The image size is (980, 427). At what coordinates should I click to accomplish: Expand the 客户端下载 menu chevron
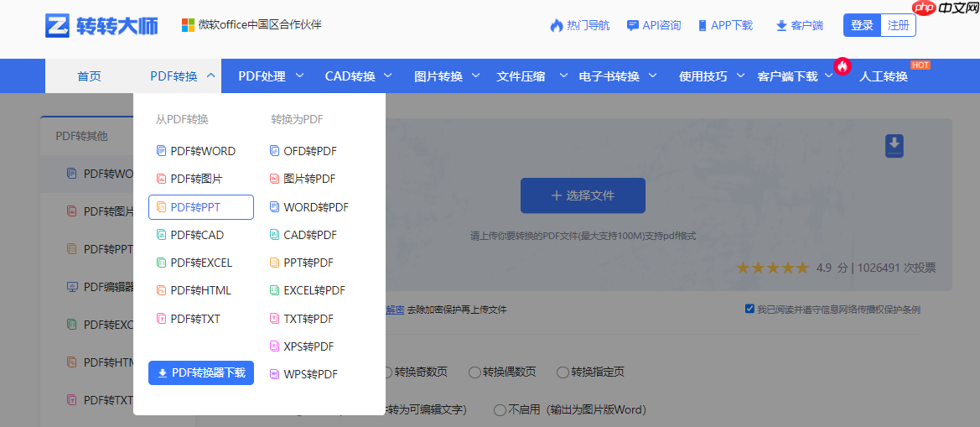click(x=829, y=76)
